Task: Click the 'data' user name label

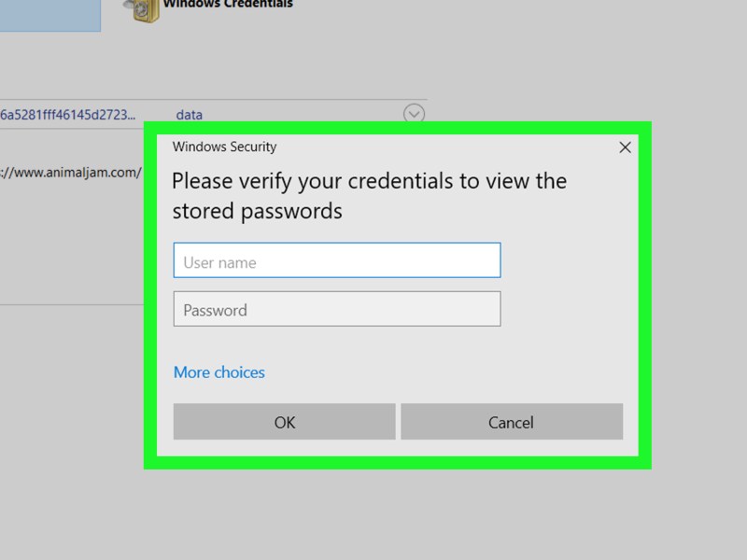Action: (190, 115)
